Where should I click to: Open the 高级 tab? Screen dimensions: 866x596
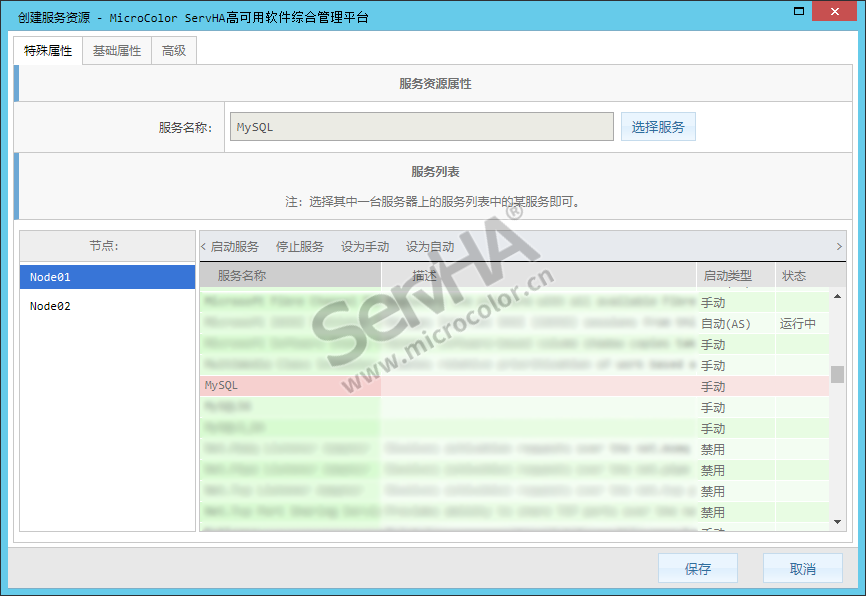(x=174, y=51)
